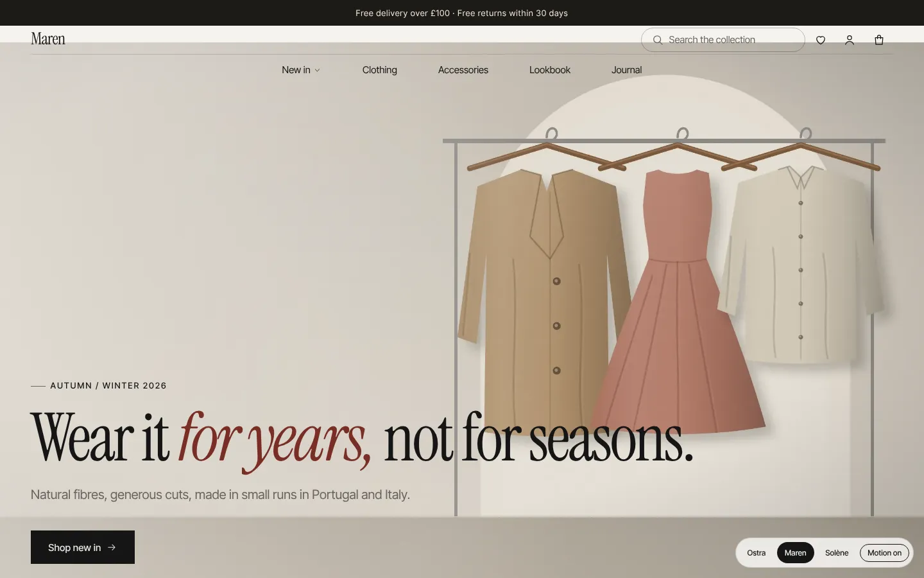924x578 pixels.
Task: Click the pink dress on the rack
Action: point(678,302)
